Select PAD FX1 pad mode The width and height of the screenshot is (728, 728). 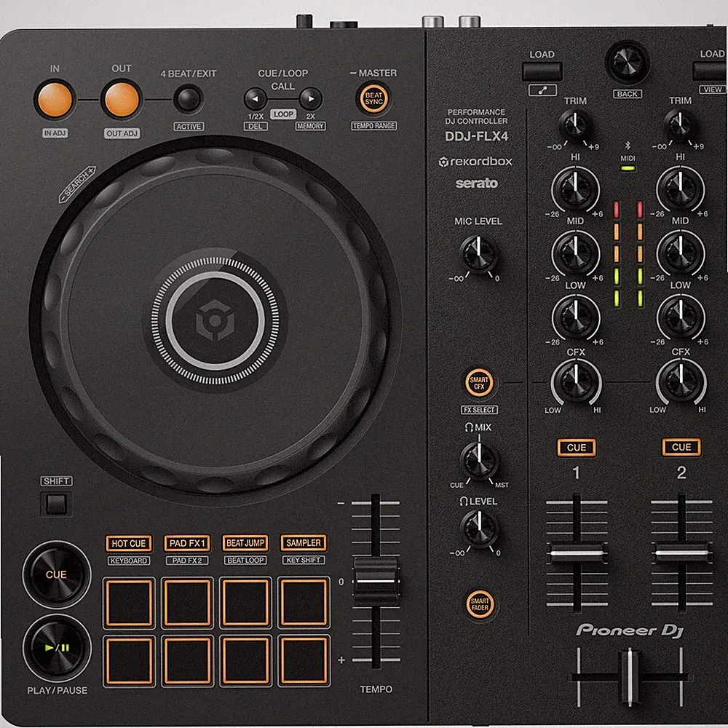(187, 543)
